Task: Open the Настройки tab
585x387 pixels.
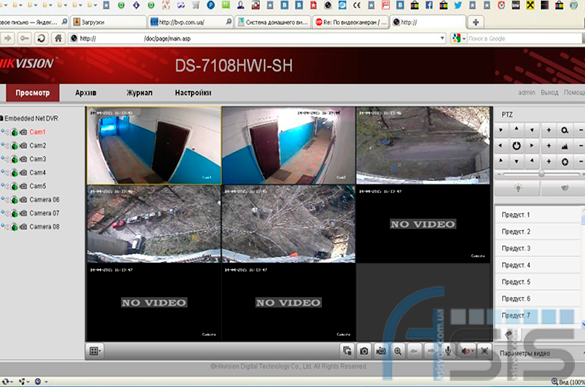Action: [193, 93]
